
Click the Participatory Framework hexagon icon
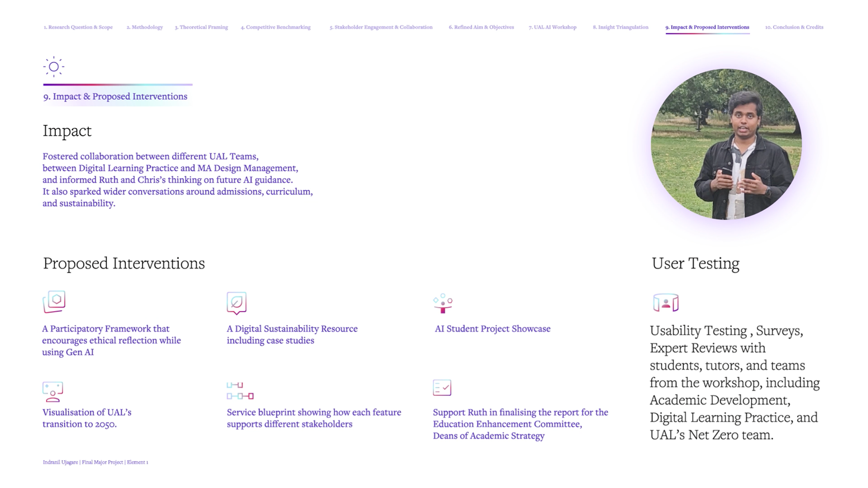[x=54, y=301]
